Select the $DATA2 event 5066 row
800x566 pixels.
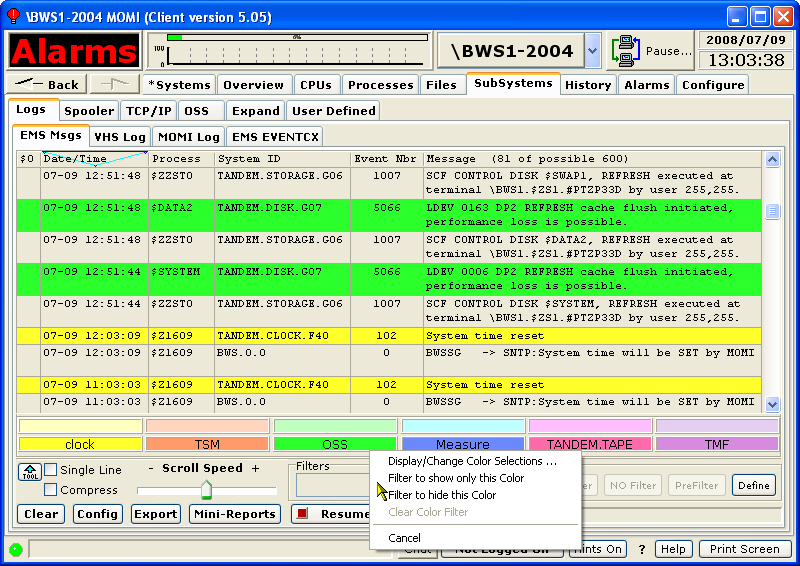coord(389,215)
